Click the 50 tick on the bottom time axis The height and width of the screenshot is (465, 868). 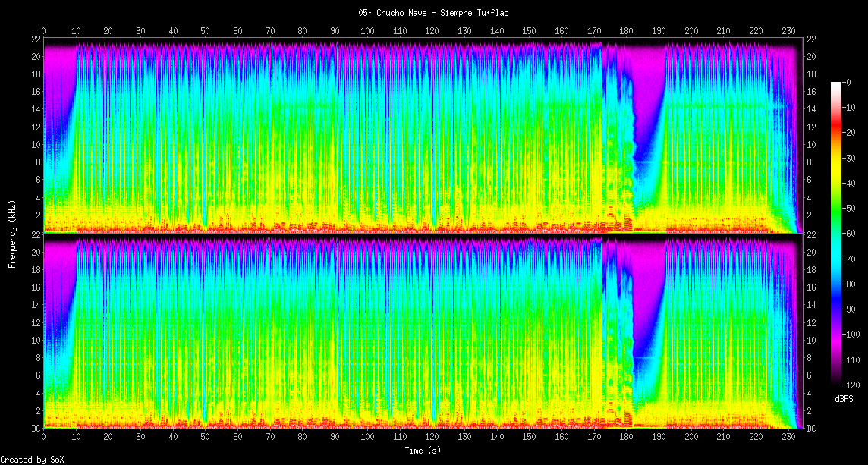(x=205, y=437)
